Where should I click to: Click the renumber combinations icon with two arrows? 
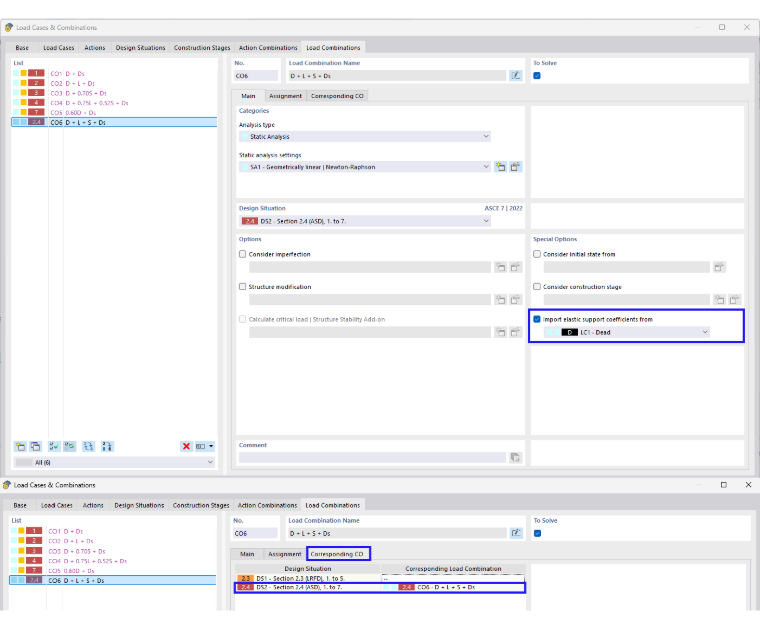click(x=88, y=446)
